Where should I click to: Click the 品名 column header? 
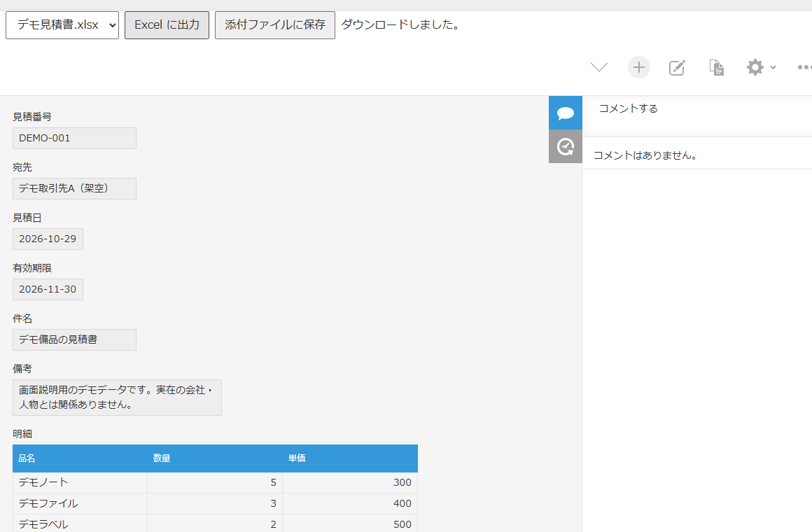pos(80,458)
